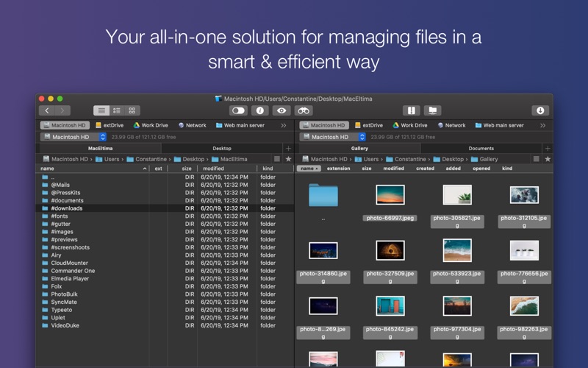Switch to the Desktop tab in left pane
The image size is (588, 368).
221,148
